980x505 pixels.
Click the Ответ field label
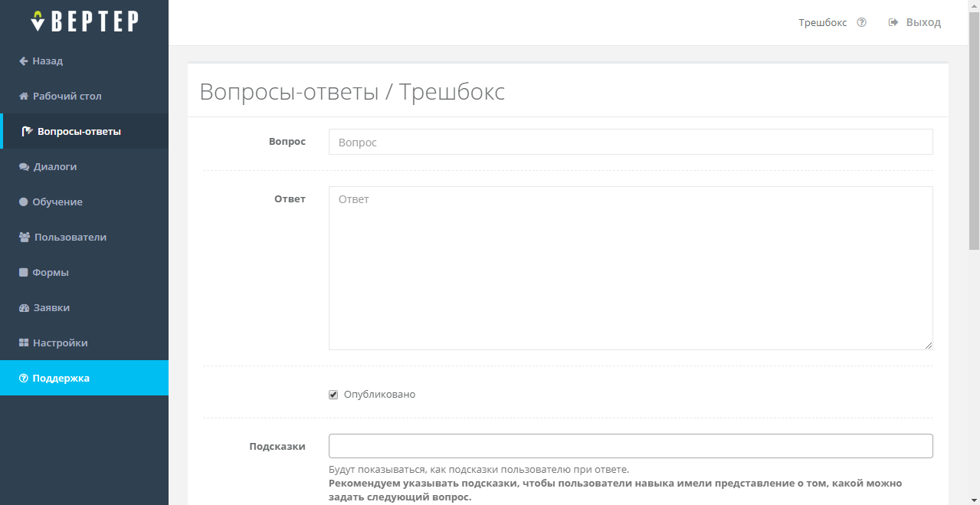pyautogui.click(x=290, y=199)
